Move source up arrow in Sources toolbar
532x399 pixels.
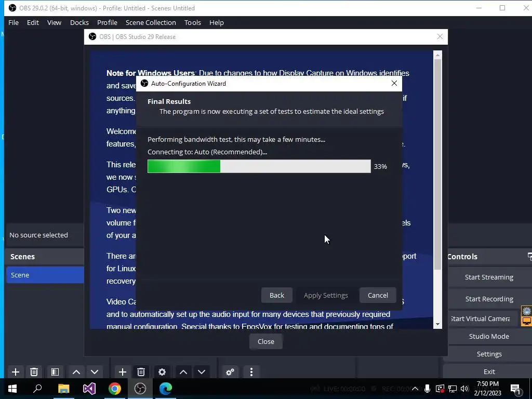[183, 372]
